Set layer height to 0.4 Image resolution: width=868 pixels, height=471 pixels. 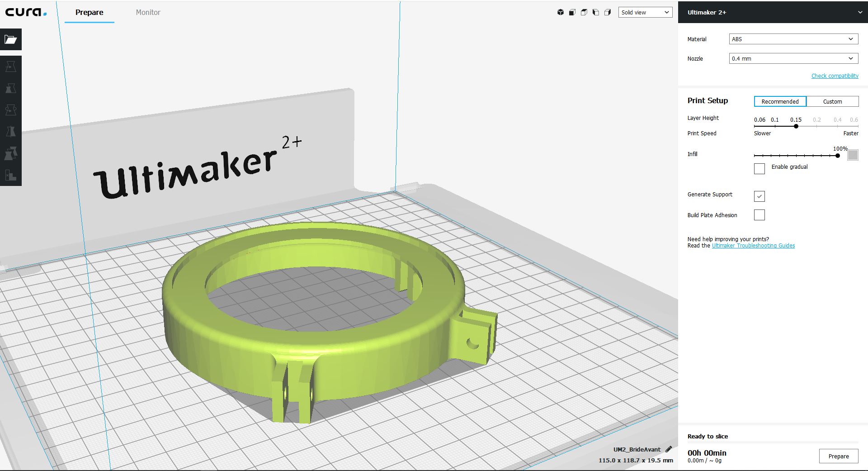tap(838, 120)
